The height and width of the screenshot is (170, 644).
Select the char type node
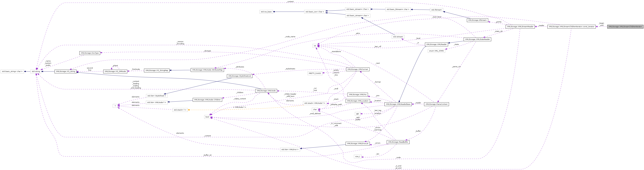[315, 110]
